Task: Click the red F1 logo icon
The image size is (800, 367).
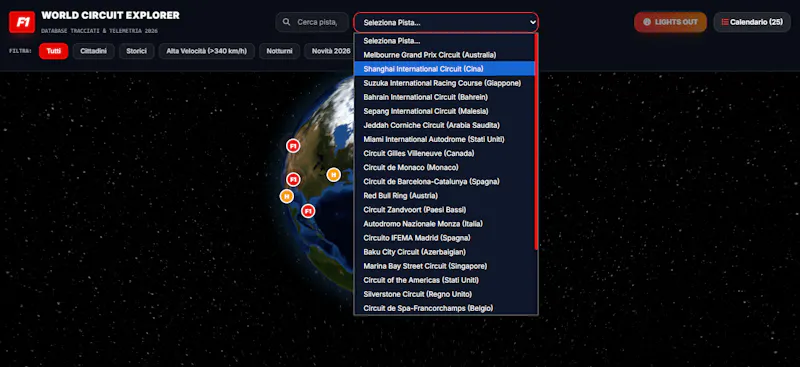Action: pyautogui.click(x=22, y=22)
